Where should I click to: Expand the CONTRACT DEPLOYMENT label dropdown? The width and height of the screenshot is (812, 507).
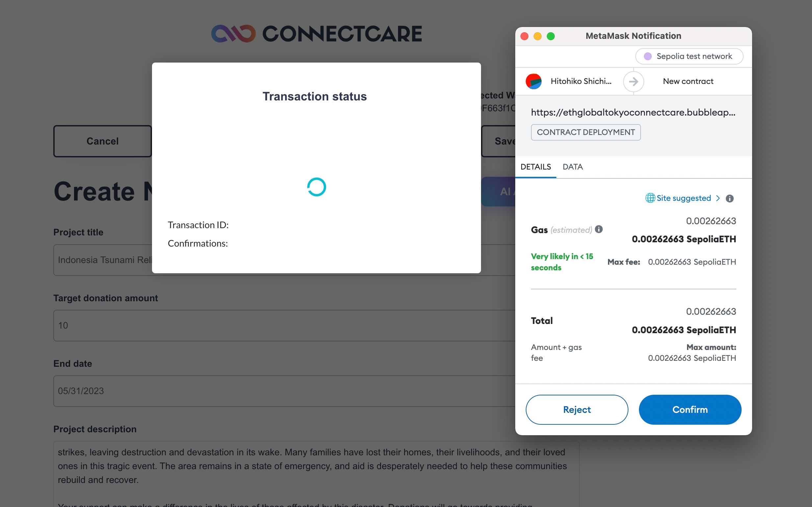[586, 132]
